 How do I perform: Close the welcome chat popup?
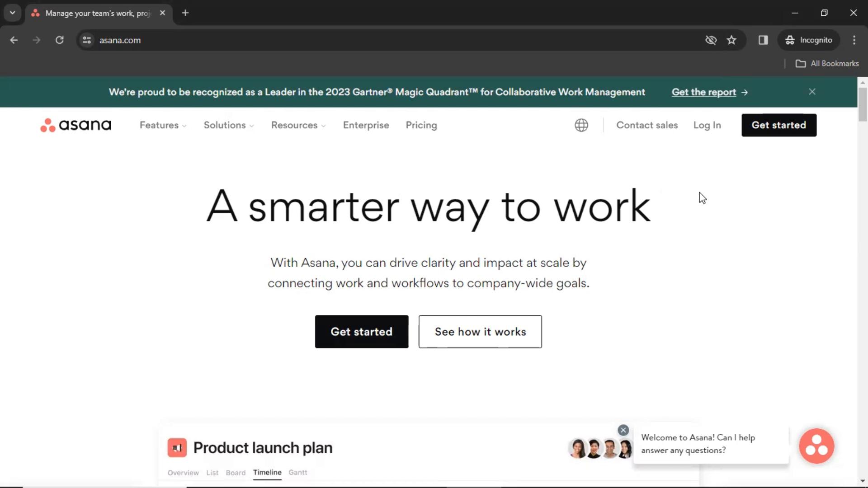pos(623,430)
